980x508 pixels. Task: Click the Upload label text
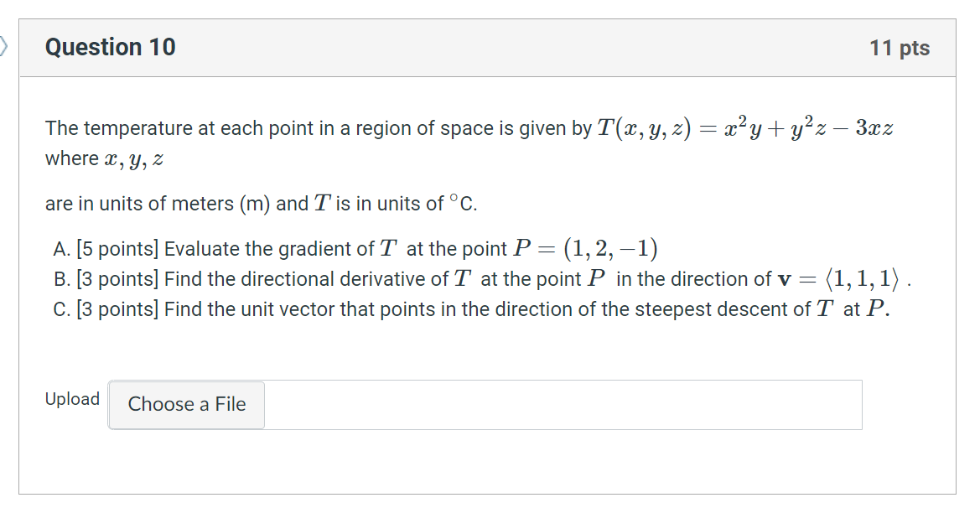tap(72, 399)
